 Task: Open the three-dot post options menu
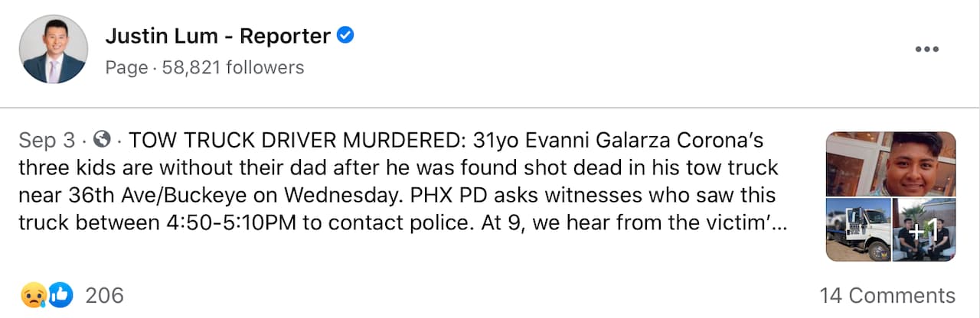926,50
